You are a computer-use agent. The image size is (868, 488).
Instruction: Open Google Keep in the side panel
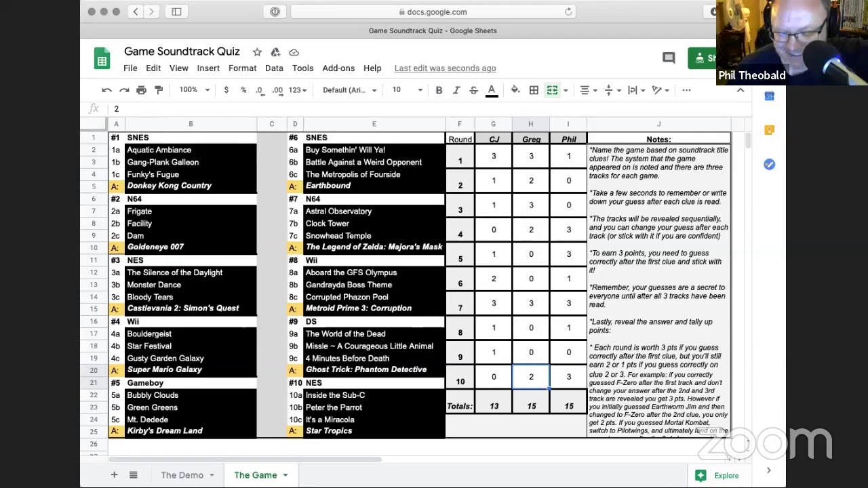coord(769,130)
